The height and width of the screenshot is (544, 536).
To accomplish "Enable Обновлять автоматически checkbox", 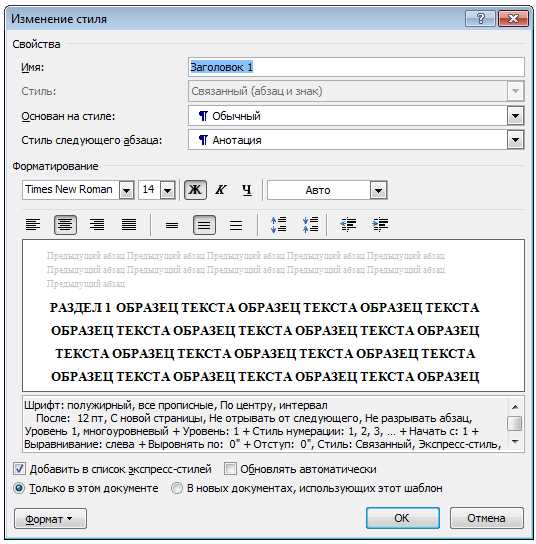I will (230, 469).
